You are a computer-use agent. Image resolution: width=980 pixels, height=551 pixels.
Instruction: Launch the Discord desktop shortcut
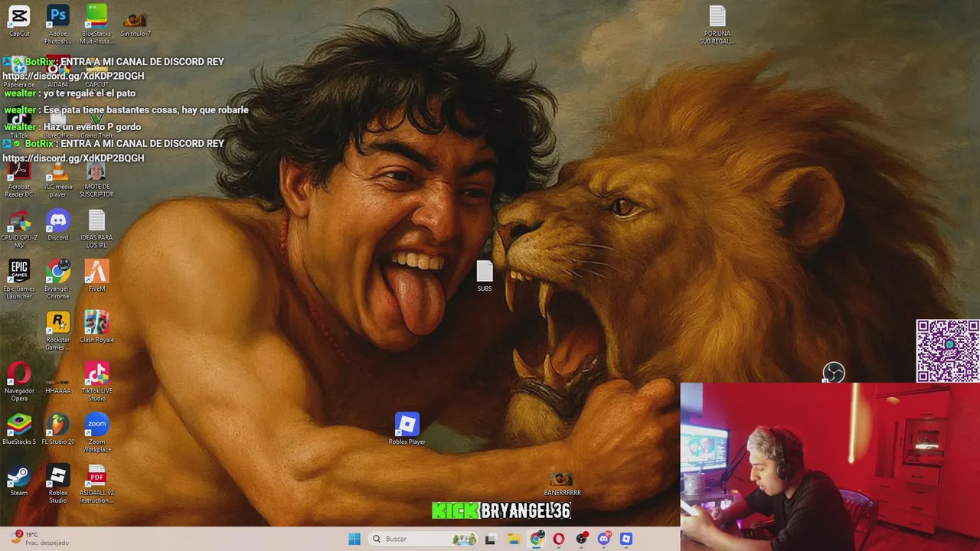tap(57, 226)
